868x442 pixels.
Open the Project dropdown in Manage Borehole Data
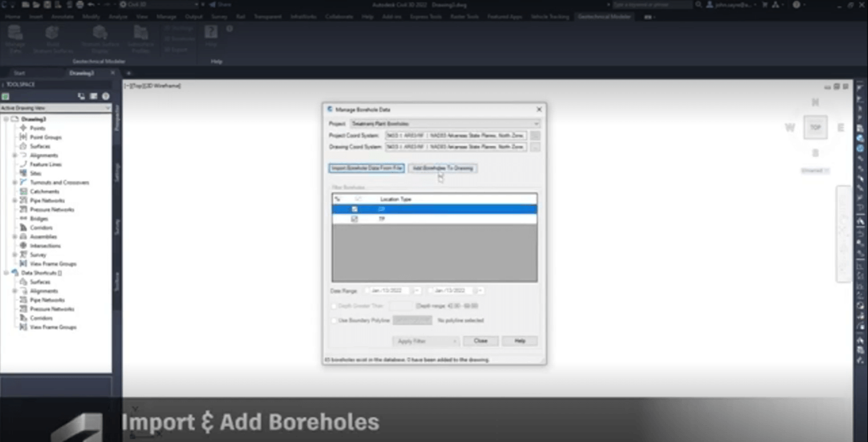pyautogui.click(x=536, y=124)
